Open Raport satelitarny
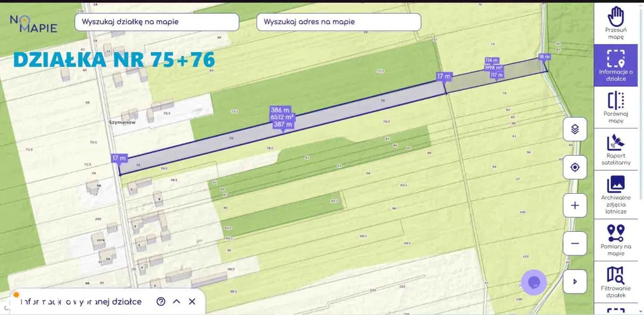The height and width of the screenshot is (315, 644). 616,150
